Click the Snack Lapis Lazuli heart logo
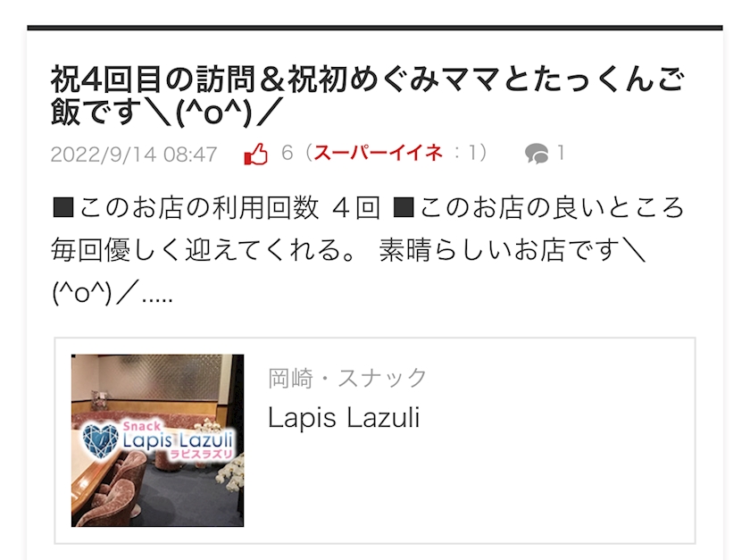750x560 pixels. (x=100, y=441)
